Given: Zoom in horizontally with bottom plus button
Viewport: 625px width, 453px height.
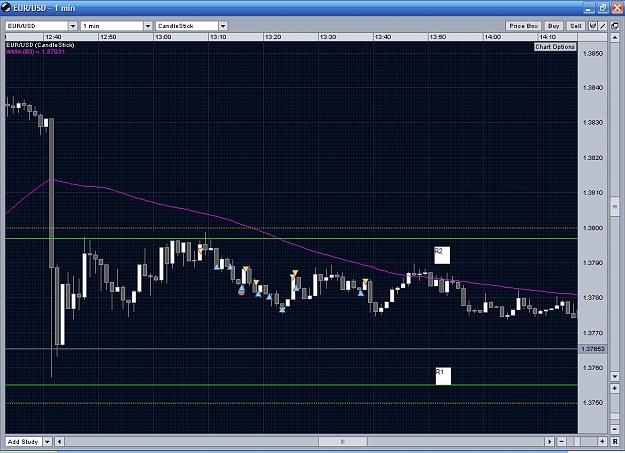Looking at the screenshot, I should [x=602, y=441].
